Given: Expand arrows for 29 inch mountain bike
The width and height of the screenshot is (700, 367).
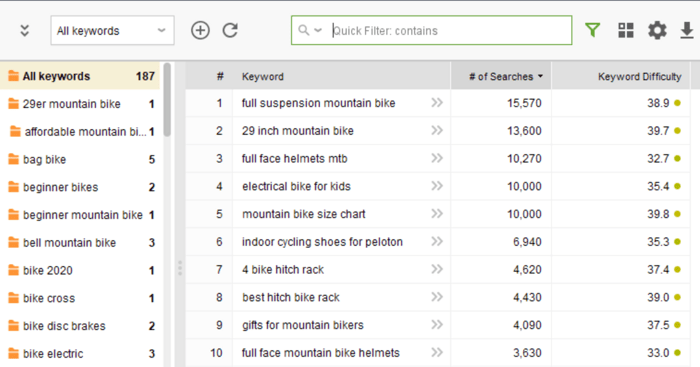Looking at the screenshot, I should [x=437, y=130].
